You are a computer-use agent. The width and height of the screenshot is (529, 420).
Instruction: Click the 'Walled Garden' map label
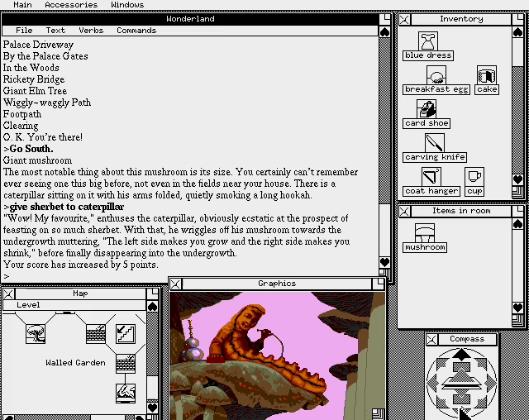(75, 363)
